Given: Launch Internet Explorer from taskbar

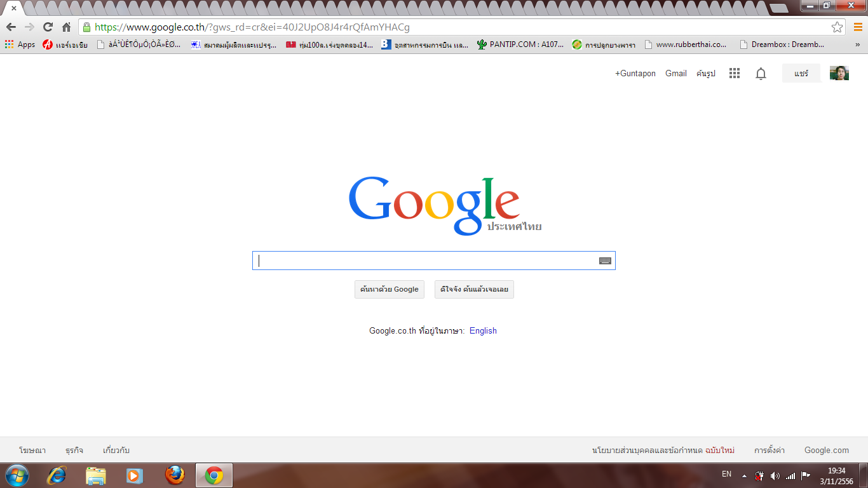Looking at the screenshot, I should pos(57,475).
